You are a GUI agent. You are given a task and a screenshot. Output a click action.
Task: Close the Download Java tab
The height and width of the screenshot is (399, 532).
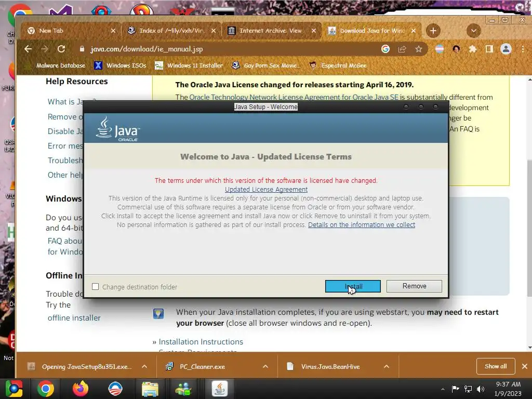pos(414,31)
